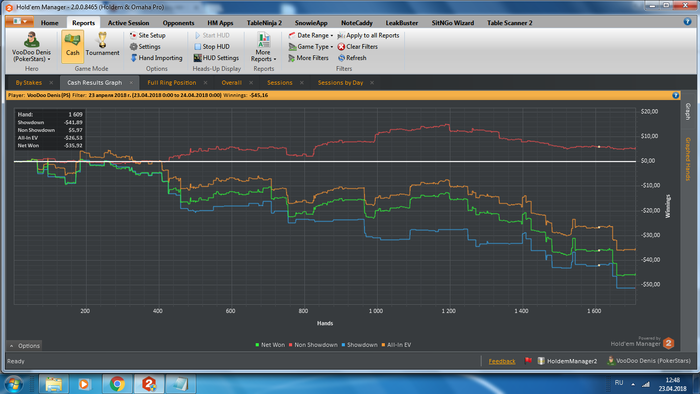Select the Graphed Hands side tab
This screenshot has height=394, width=700.
tap(688, 159)
